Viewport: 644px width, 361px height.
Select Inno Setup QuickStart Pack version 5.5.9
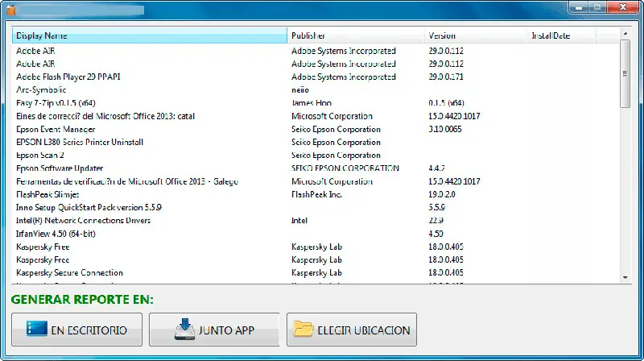316,207
